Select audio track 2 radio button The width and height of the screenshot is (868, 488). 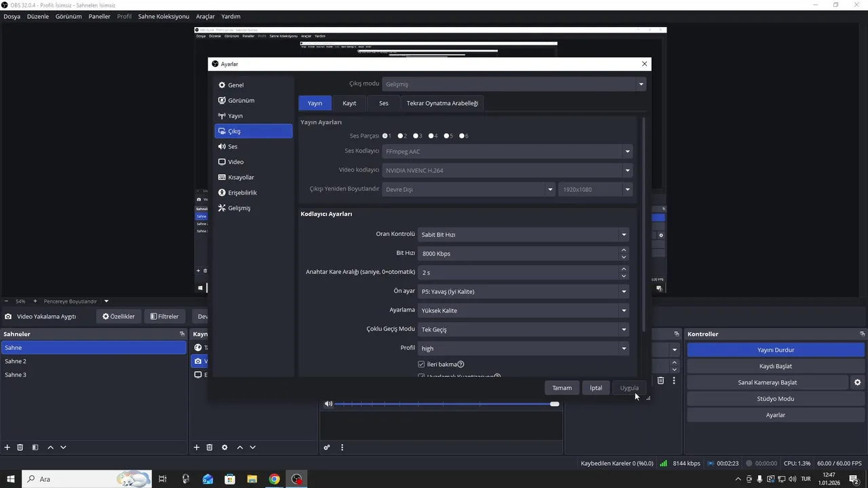401,136
